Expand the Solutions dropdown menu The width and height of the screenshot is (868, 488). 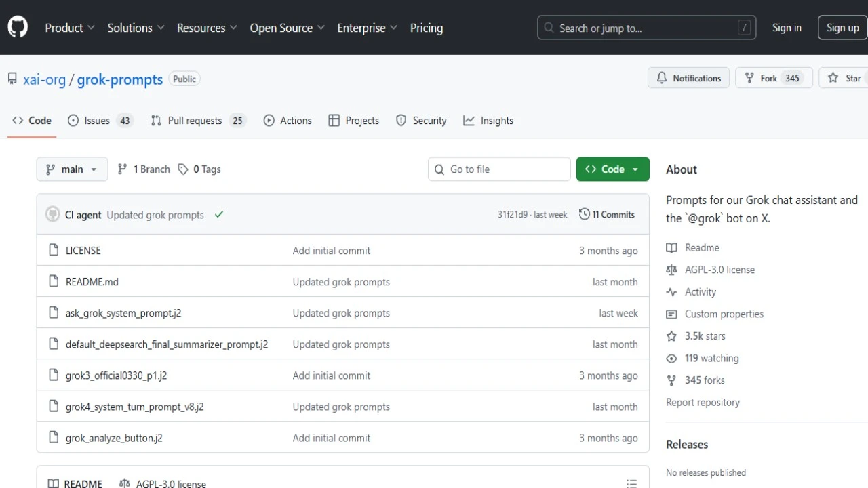coord(136,28)
